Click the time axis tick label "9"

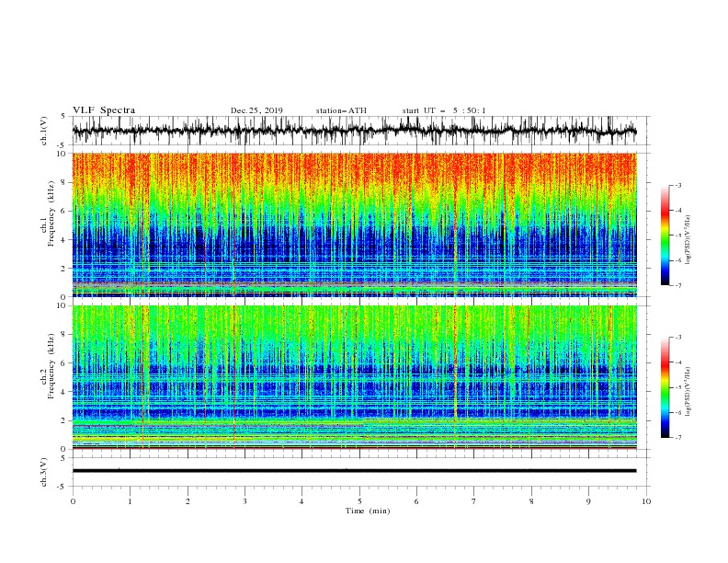tap(588, 501)
